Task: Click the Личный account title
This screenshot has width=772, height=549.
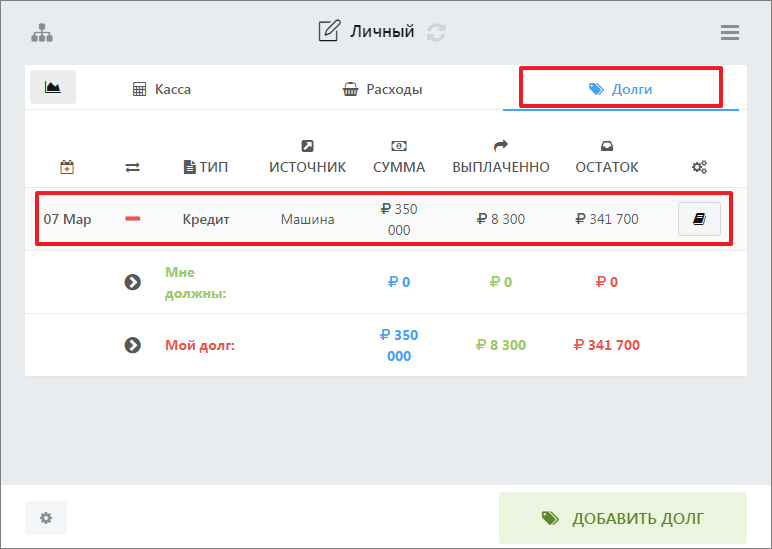Action: (x=382, y=32)
